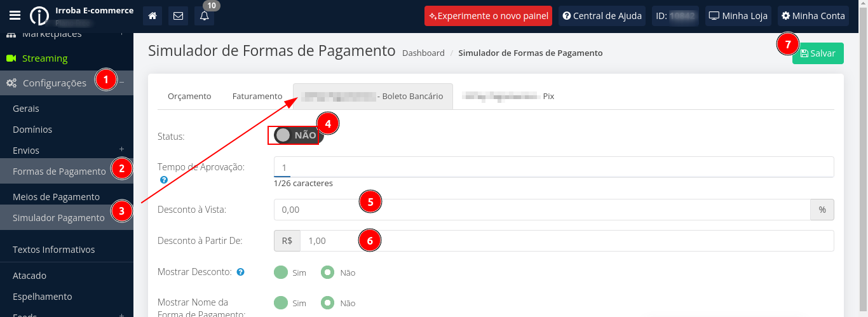This screenshot has width=868, height=317.
Task: Click the Marketplaces sidebar item
Action: point(52,34)
